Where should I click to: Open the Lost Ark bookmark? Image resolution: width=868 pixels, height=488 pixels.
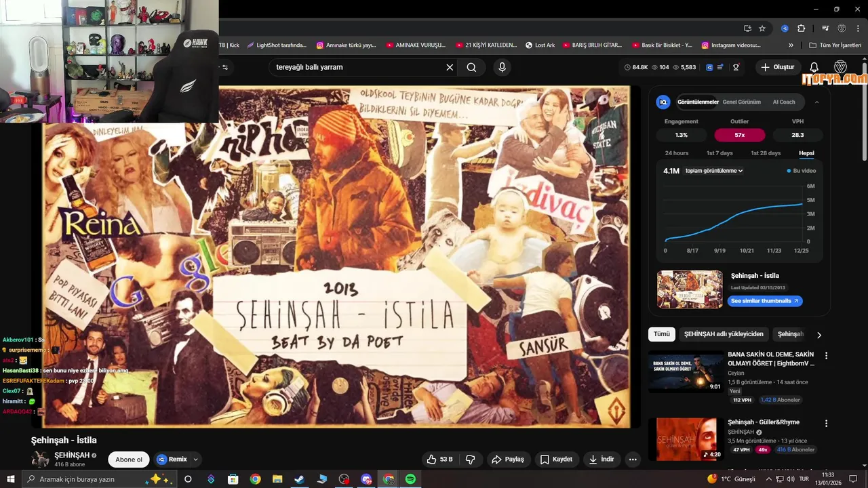540,45
